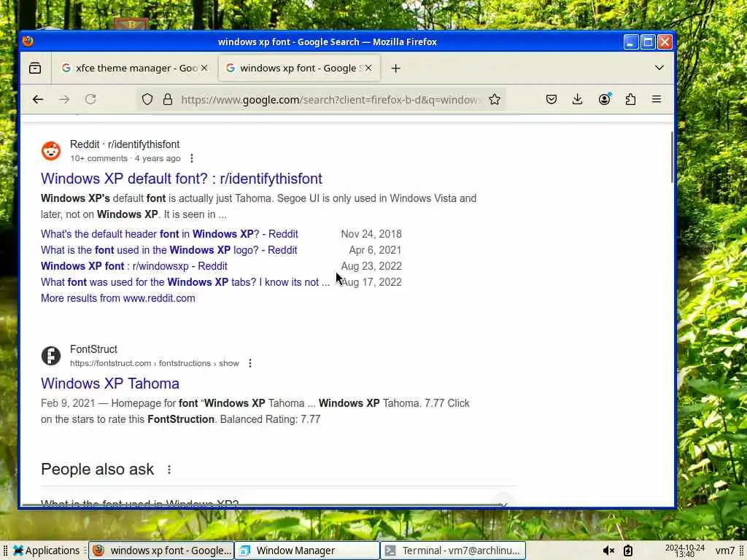This screenshot has width=747, height=560.
Task: Click volume muted icon in tray
Action: [608, 551]
